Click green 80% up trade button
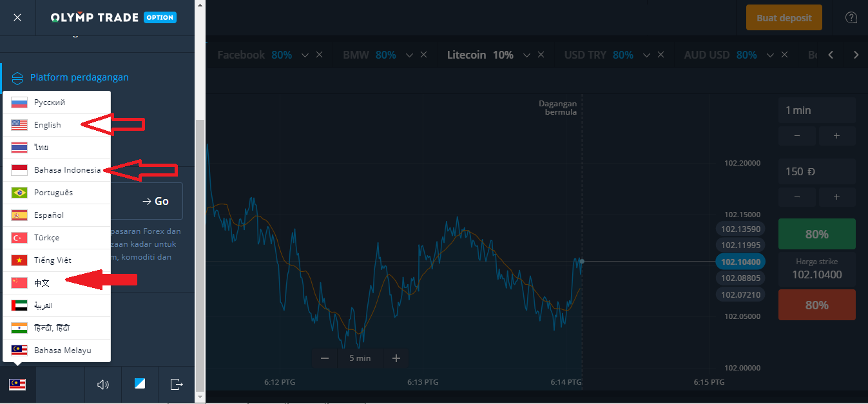Image resolution: width=868 pixels, height=404 pixels. point(817,234)
